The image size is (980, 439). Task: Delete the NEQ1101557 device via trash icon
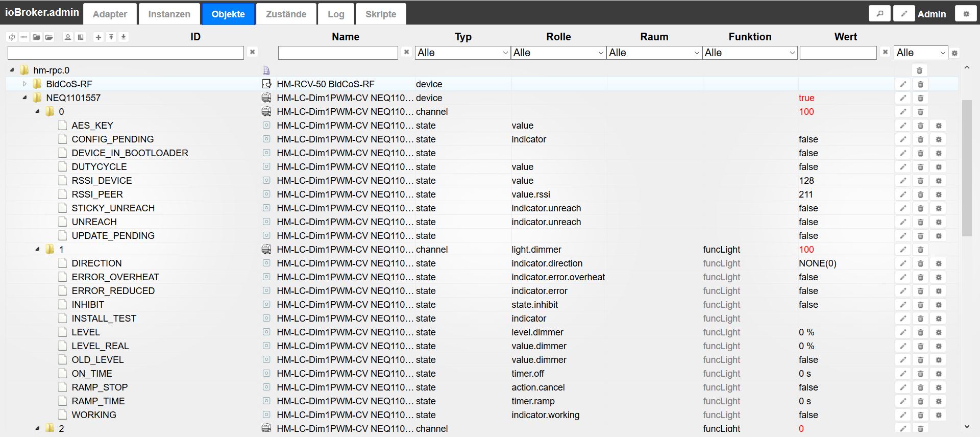pos(920,98)
